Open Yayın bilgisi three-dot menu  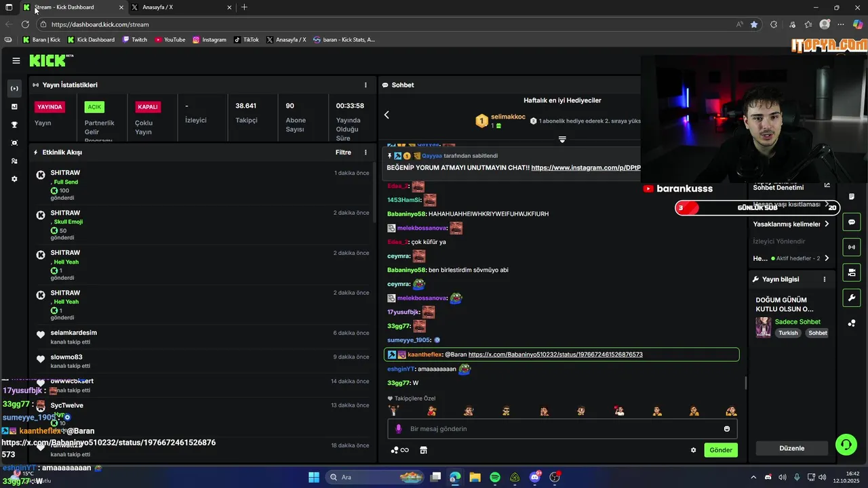tap(825, 279)
